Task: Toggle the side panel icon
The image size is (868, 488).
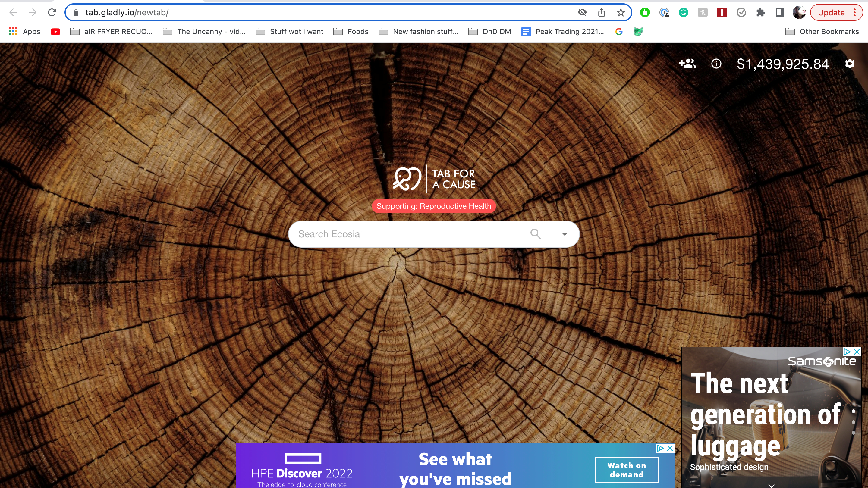Action: pyautogui.click(x=779, y=13)
